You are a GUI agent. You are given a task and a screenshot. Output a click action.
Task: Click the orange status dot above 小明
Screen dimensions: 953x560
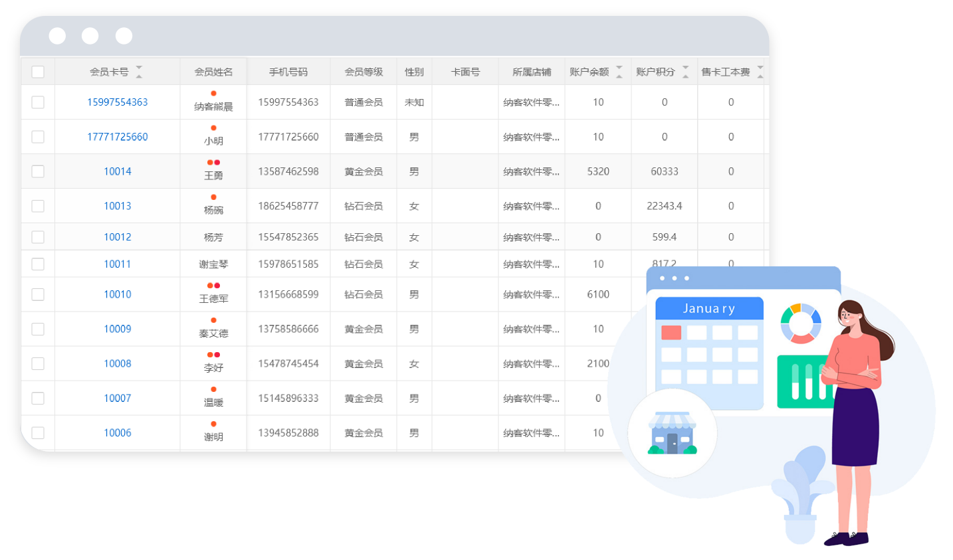(213, 128)
